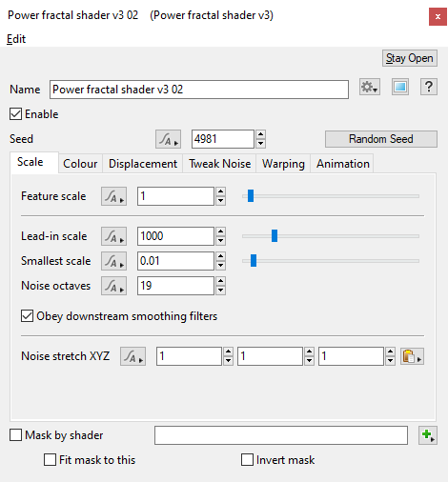Expand Smallest scale animation menu button
This screenshot has height=482, width=448.
(113, 261)
